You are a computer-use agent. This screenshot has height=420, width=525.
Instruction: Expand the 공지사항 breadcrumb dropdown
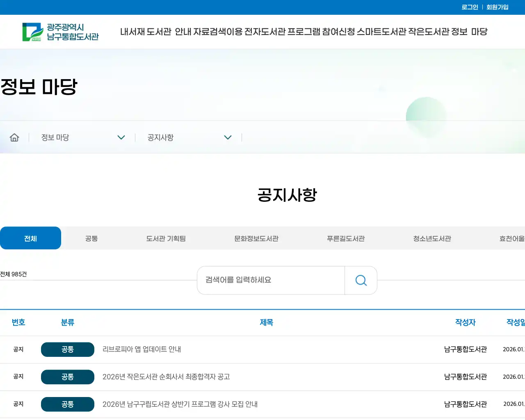tap(228, 137)
